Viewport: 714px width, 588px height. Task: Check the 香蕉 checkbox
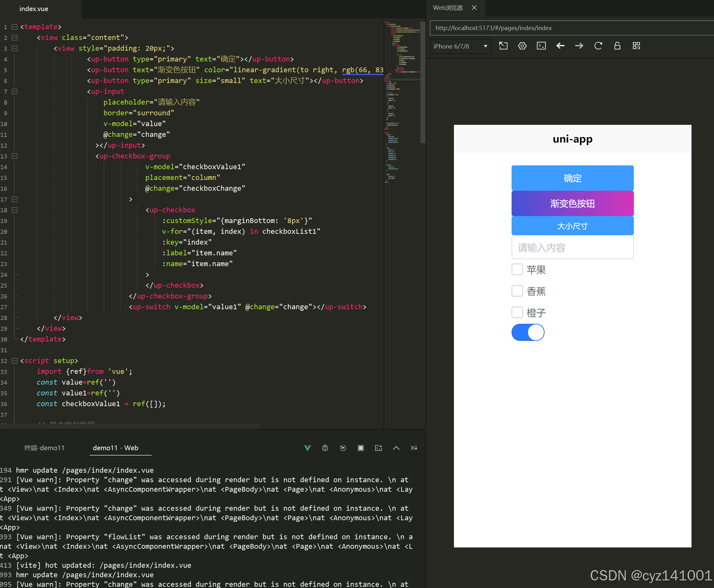tap(517, 291)
